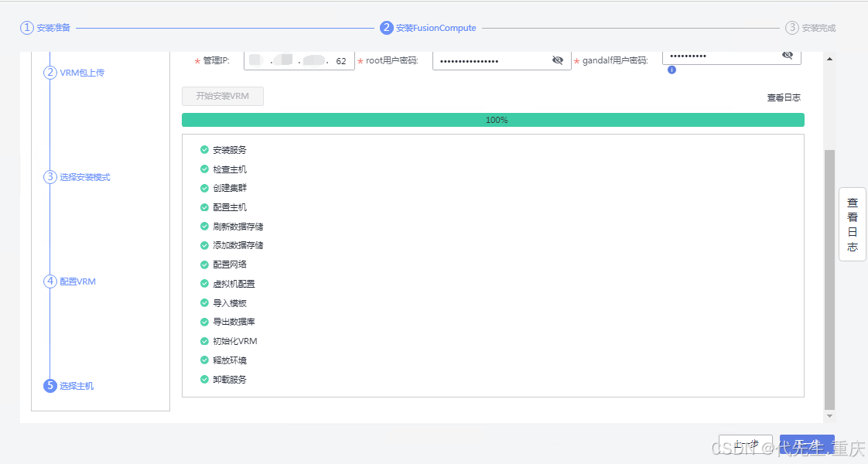Click the 安装服务 task text

coord(230,150)
